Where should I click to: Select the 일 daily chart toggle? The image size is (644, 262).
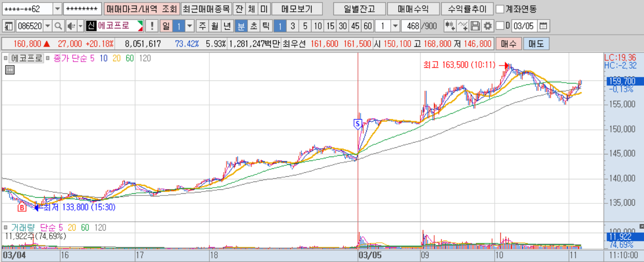(166, 26)
